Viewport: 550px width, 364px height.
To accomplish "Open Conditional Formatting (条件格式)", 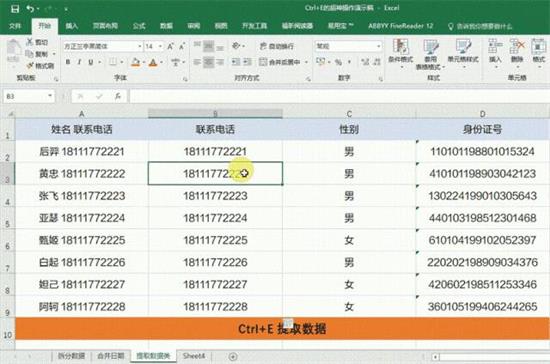I will click(401, 53).
